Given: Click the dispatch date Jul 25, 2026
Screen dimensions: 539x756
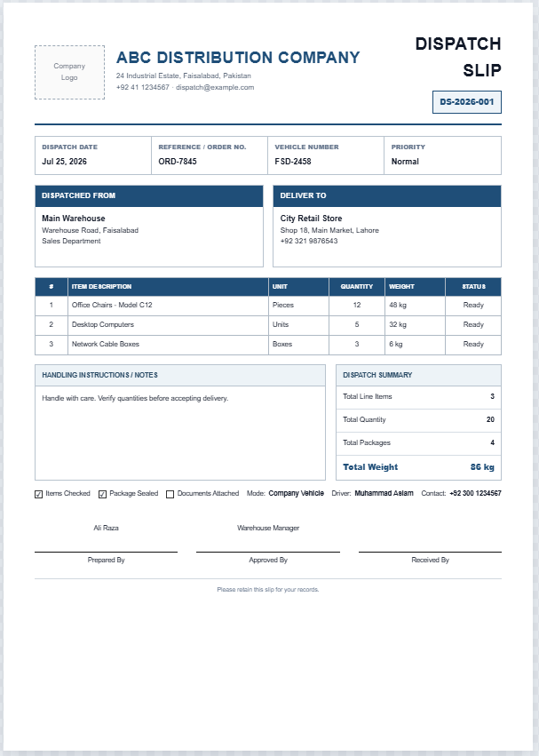Looking at the screenshot, I should (64, 162).
